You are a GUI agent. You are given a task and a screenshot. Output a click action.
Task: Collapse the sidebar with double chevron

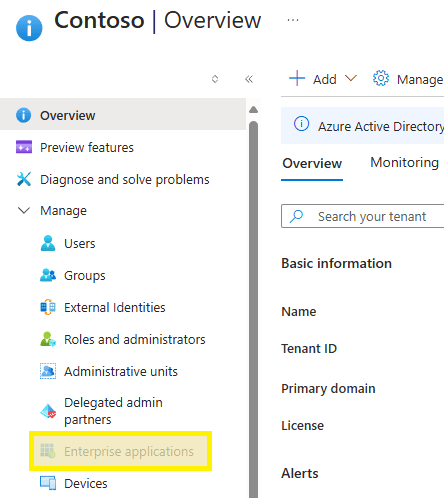[249, 79]
